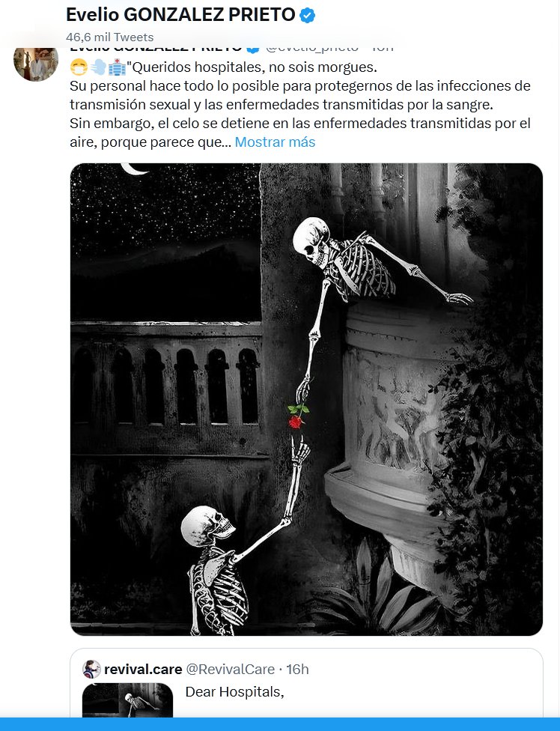Open the tweet text starting Queridos hospitales
Viewport: 560px width, 731px height.
click(x=300, y=104)
